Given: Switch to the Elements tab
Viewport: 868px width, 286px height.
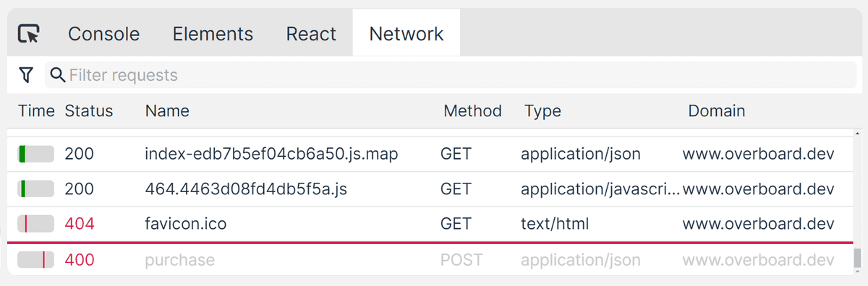Looking at the screenshot, I should (213, 33).
